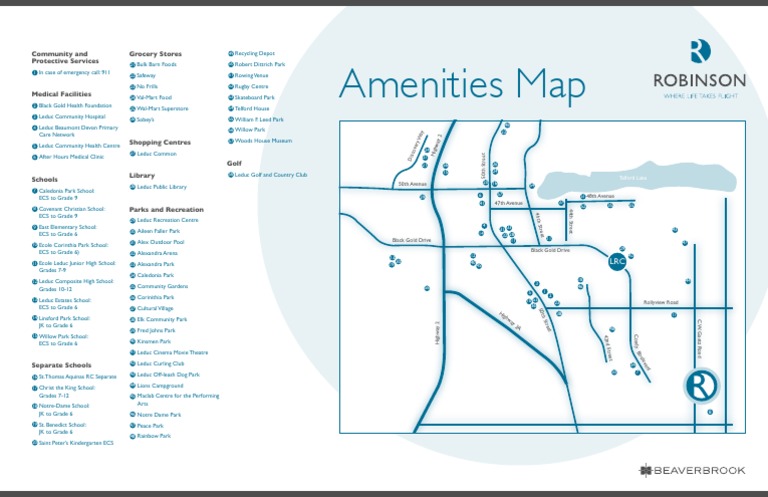Click the 'C.W. Gaetz Road' map label
The image size is (768, 497).
tap(700, 339)
